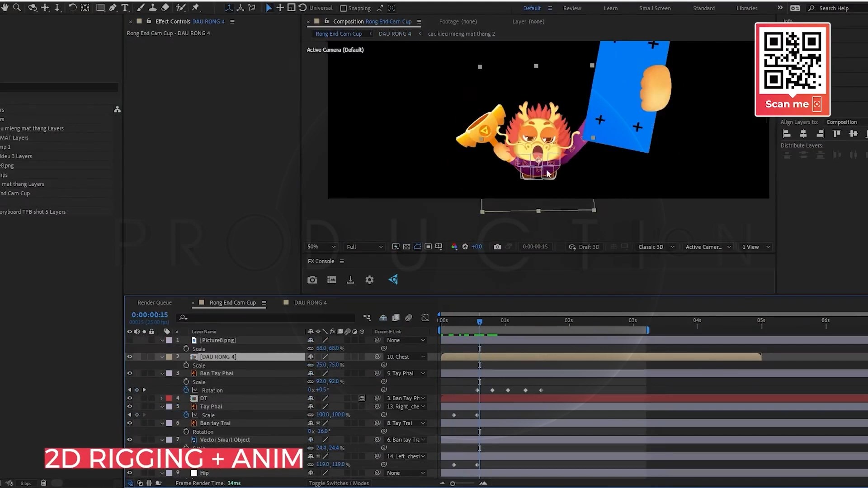Open the Full resolution dropdown
Image resolution: width=868 pixels, height=488 pixels.
[365, 247]
